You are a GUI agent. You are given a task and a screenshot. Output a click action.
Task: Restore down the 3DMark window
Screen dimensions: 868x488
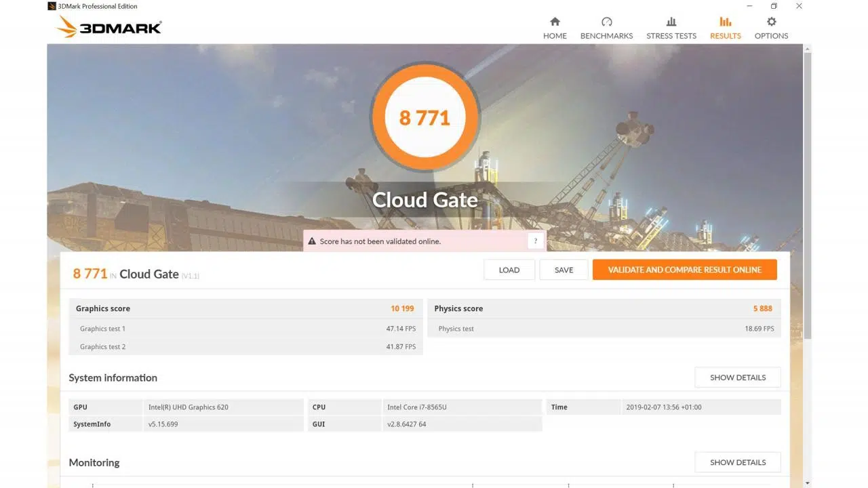774,6
